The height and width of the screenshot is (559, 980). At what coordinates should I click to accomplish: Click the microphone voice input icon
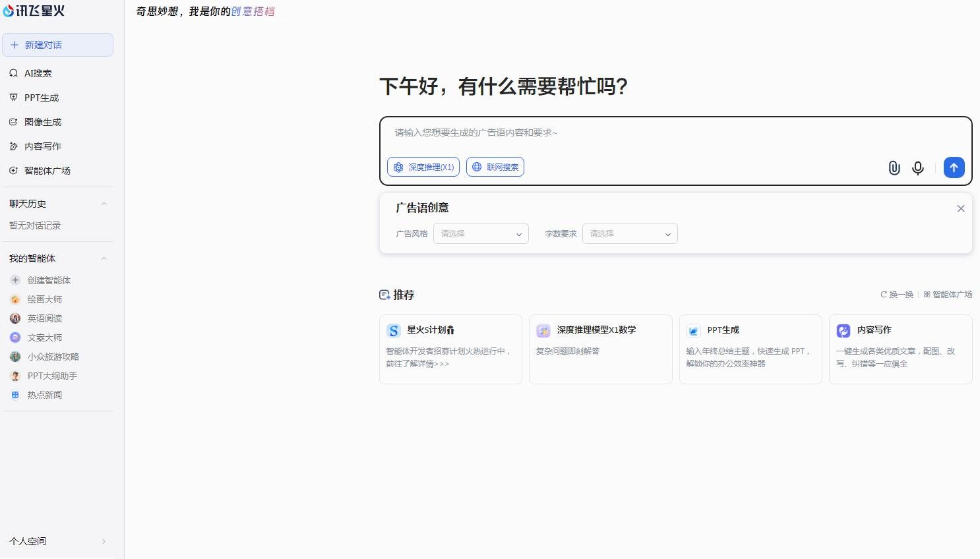(x=918, y=168)
